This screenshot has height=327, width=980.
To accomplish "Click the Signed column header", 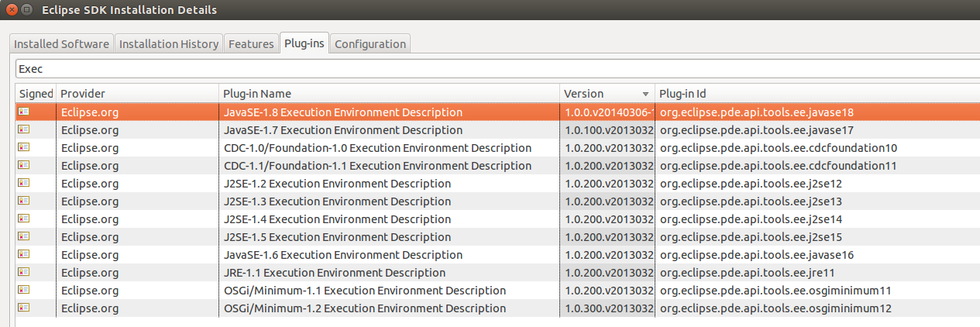I will click(36, 94).
